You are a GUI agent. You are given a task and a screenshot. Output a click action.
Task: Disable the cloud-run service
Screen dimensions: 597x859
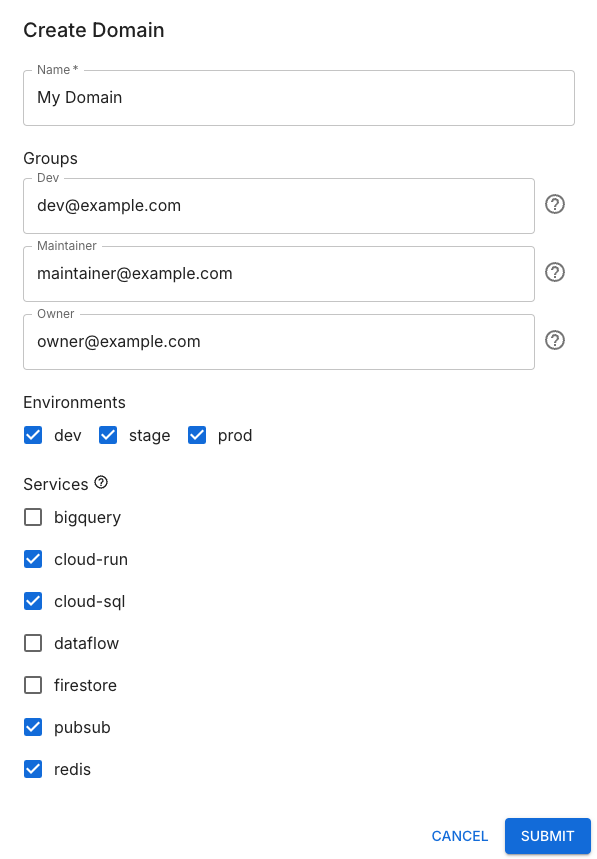coord(33,559)
